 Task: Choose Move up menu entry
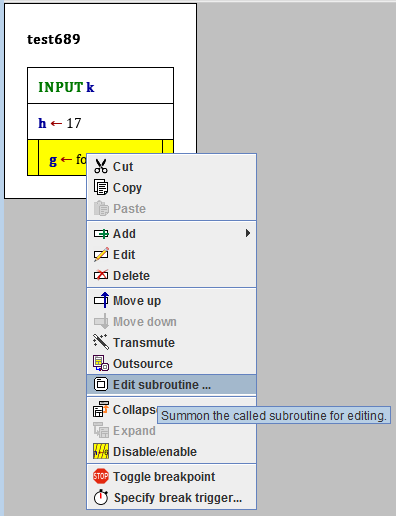click(x=171, y=300)
